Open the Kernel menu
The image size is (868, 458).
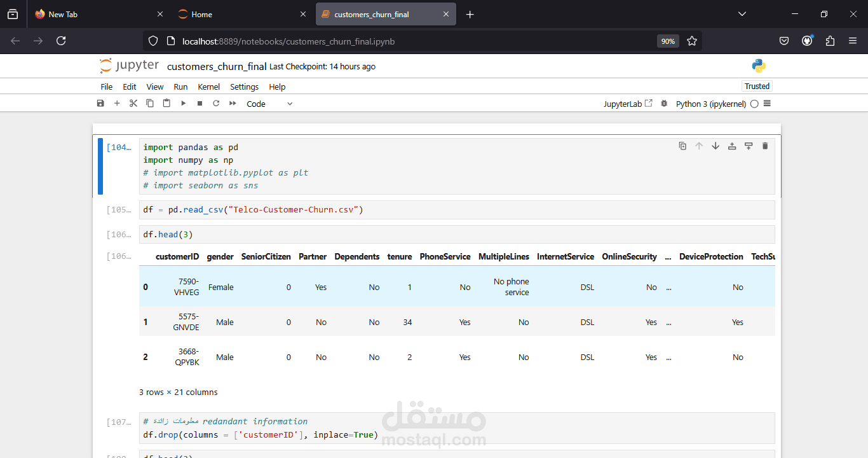tap(208, 87)
